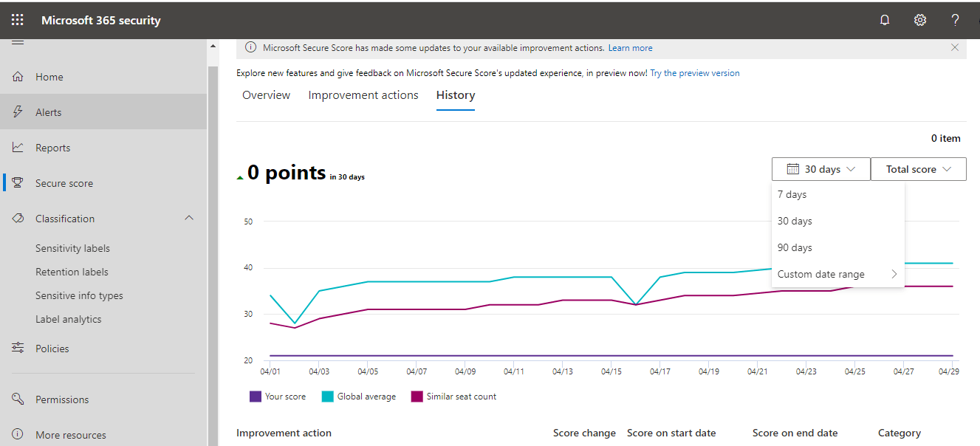Click the Microsoft 365 security title
Screen dimensions: 980x446
(x=100, y=20)
